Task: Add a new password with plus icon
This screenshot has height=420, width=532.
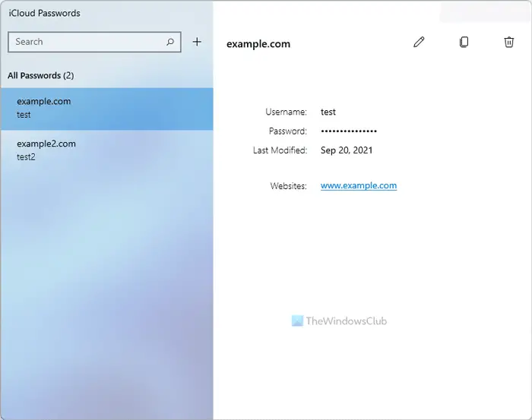Action: coord(197,42)
